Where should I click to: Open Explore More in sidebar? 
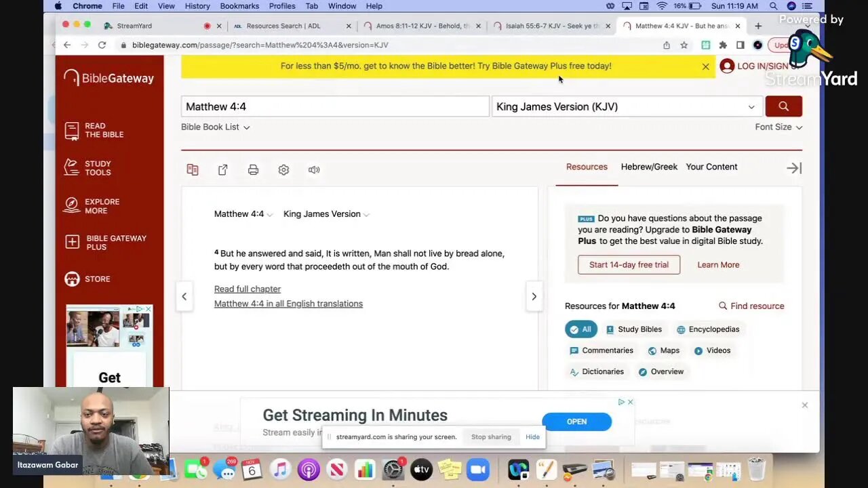point(92,206)
